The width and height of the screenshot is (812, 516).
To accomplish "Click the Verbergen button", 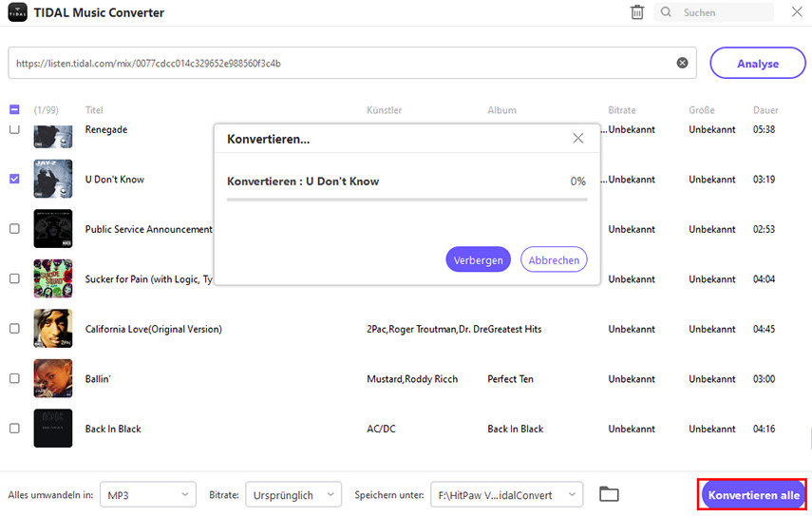I will [x=478, y=259].
